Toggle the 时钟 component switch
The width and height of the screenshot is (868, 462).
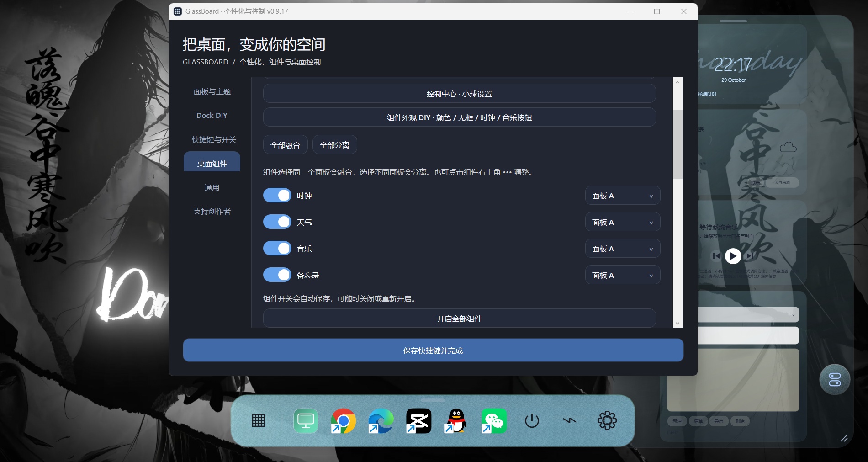[x=277, y=196]
